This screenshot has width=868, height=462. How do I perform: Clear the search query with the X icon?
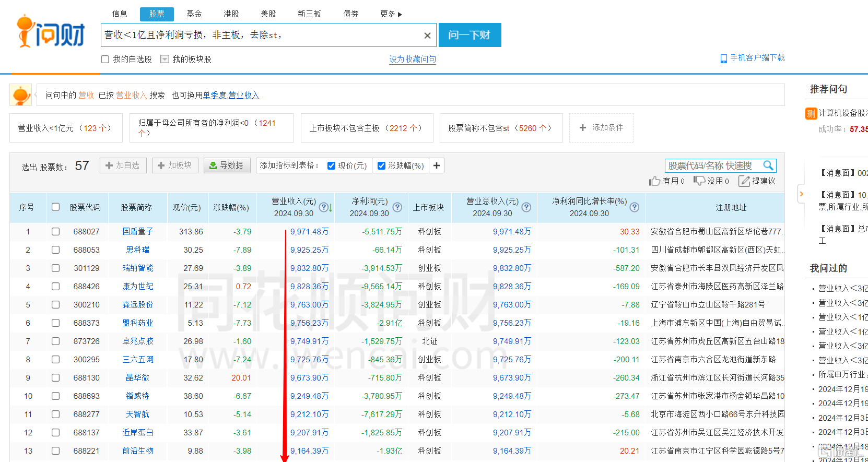tap(427, 35)
